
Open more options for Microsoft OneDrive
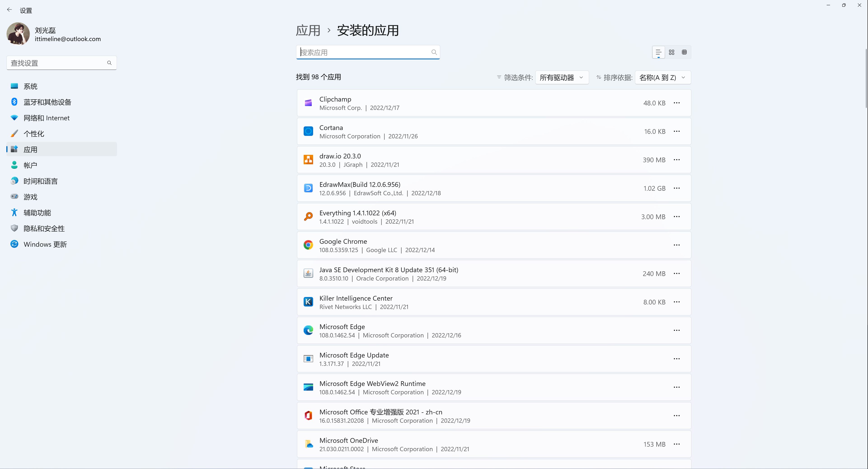point(677,444)
